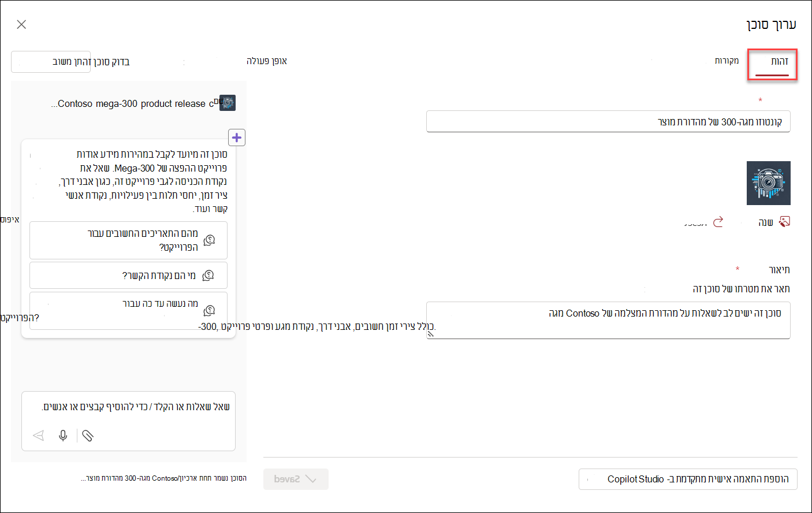Click the agent description text area

click(608, 320)
